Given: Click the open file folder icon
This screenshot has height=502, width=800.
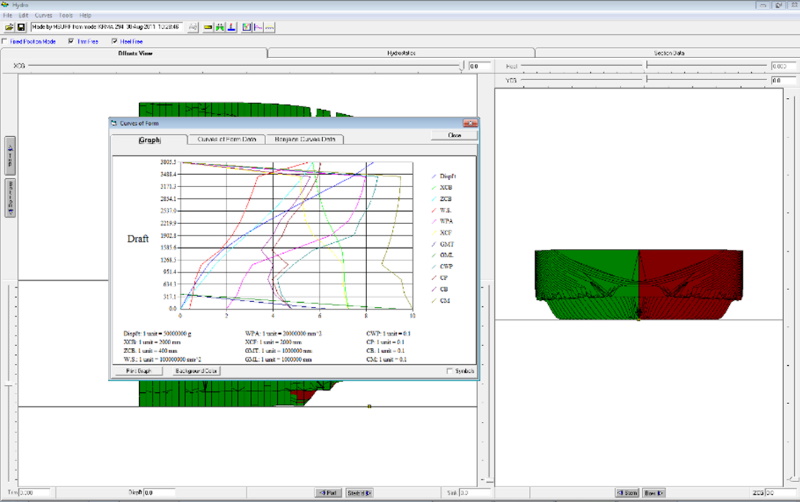Looking at the screenshot, I should click(8, 27).
